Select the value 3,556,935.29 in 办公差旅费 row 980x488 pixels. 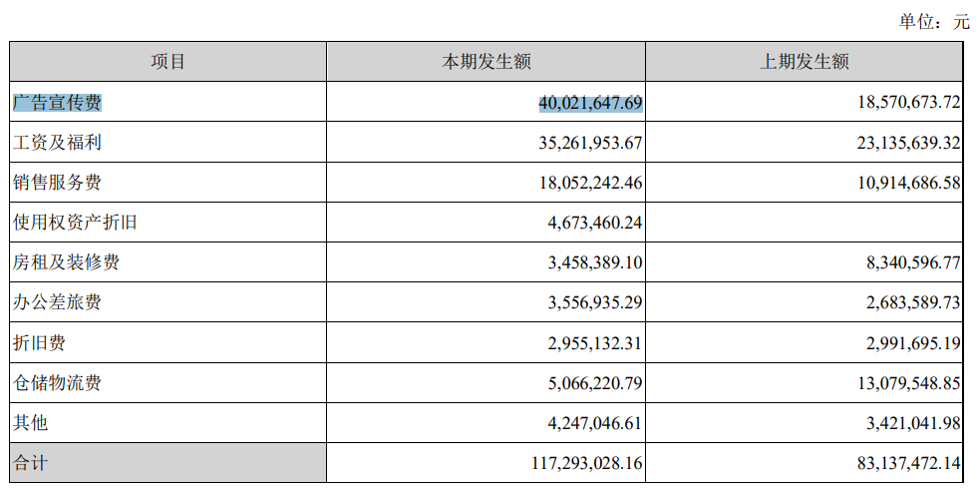pyautogui.click(x=595, y=302)
